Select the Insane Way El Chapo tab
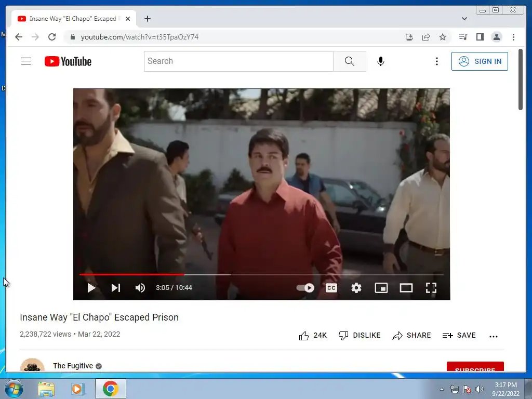Screen dimensions: 532x399 pos(74,19)
